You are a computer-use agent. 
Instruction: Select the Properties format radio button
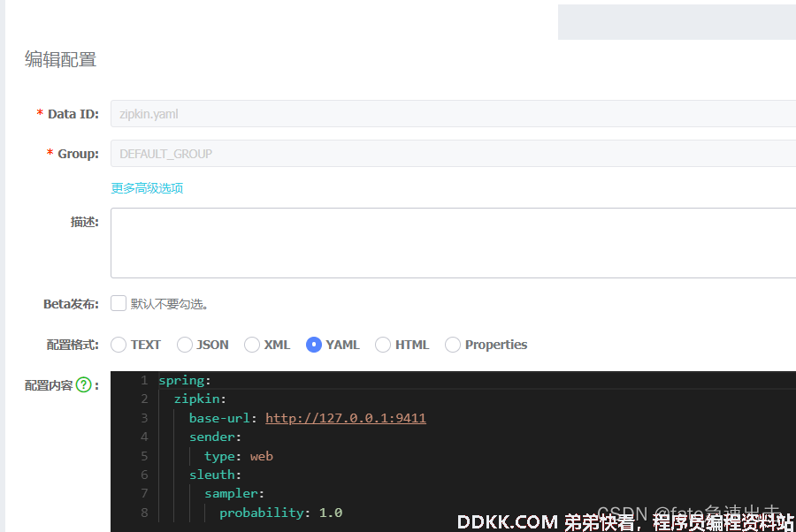pyautogui.click(x=452, y=345)
